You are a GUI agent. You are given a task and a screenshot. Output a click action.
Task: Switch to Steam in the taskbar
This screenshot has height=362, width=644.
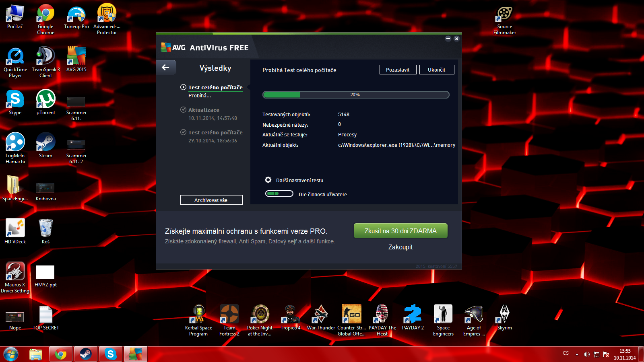point(85,354)
